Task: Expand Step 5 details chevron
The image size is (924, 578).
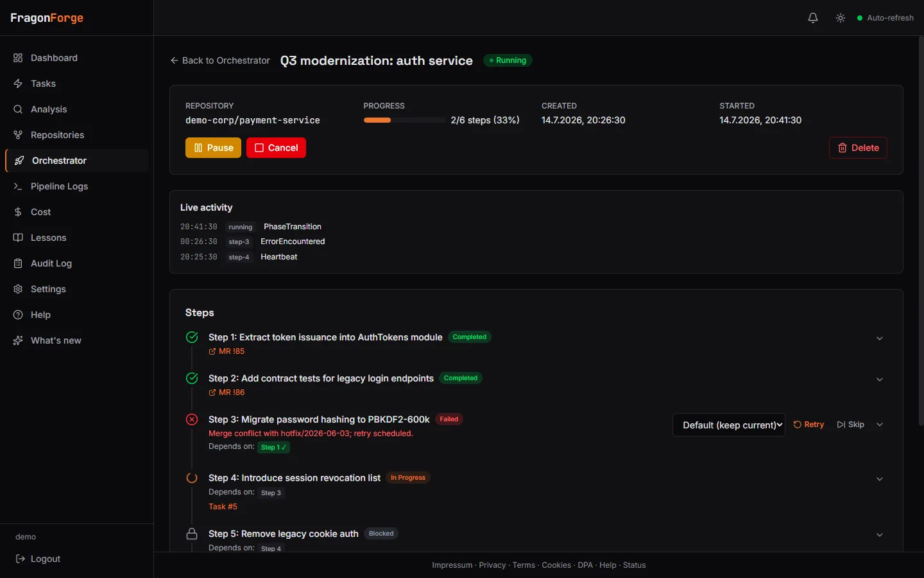Action: (x=880, y=535)
